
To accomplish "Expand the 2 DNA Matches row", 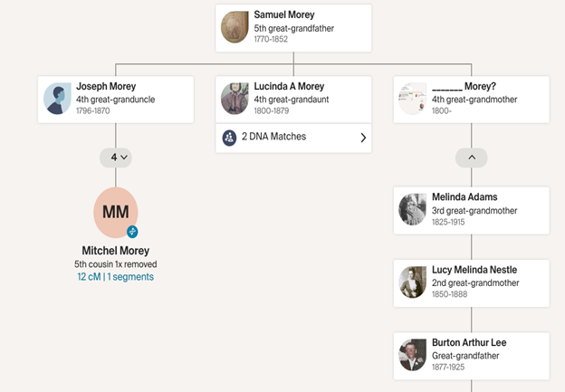I will tap(293, 138).
